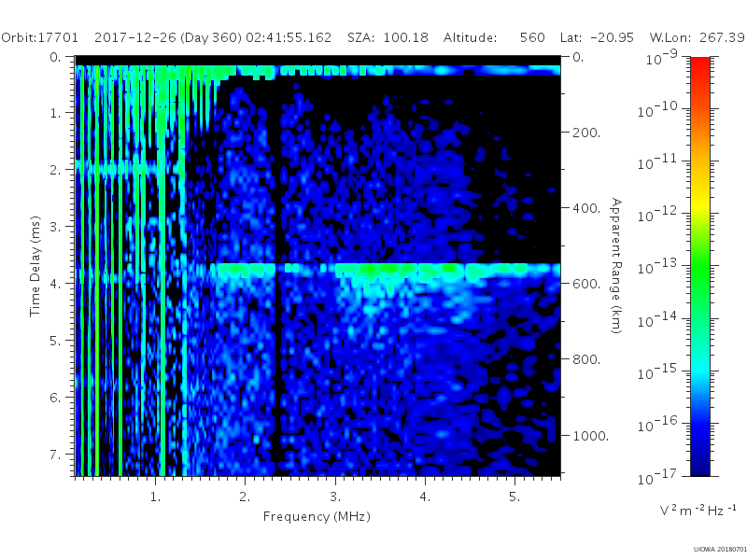Click the Altitude 560 header value

tap(532, 37)
